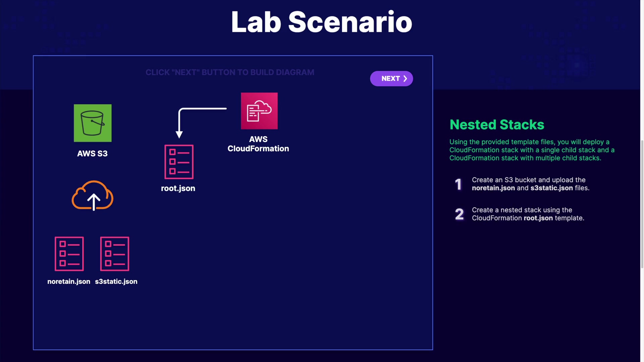Click the step 1 number marker

coord(458,184)
